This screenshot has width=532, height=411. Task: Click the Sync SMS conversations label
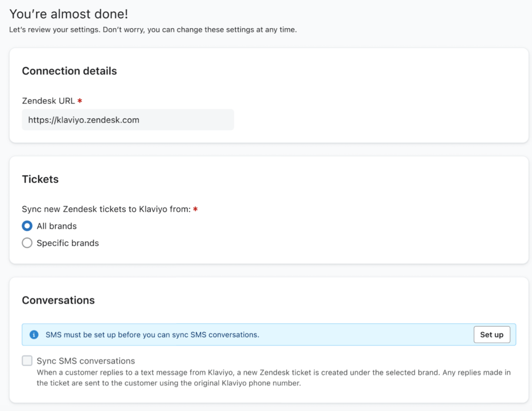click(x=86, y=361)
